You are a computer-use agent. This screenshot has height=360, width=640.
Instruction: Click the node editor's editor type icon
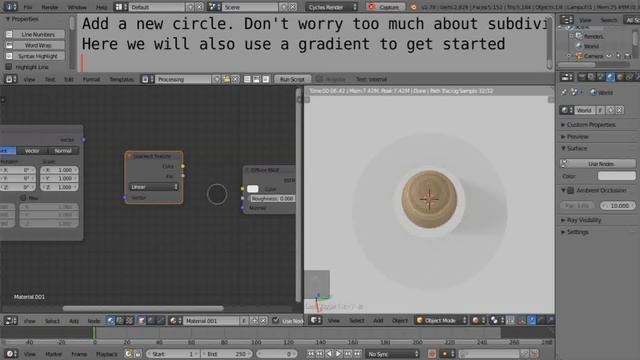pos(10,321)
